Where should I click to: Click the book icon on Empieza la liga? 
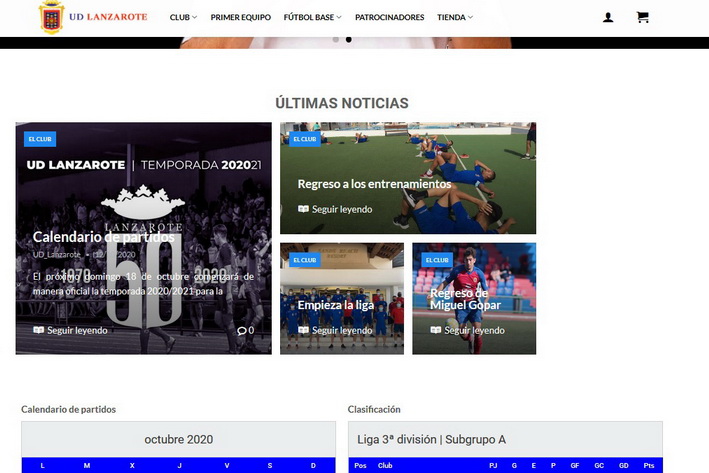(x=303, y=330)
